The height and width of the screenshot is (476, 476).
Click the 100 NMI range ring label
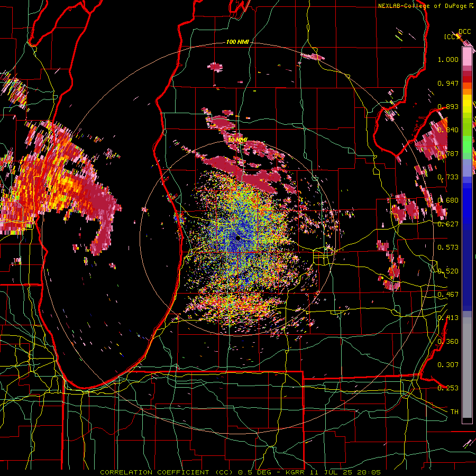(x=237, y=42)
